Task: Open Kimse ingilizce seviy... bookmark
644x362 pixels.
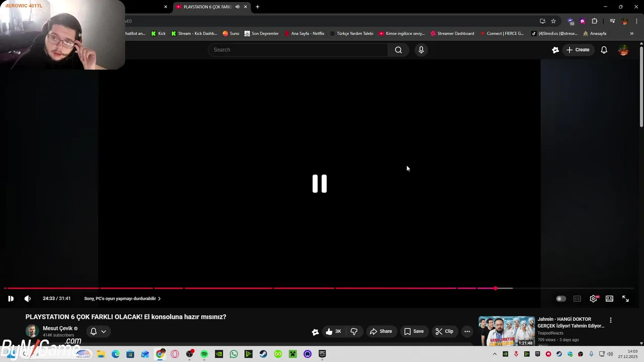Action: [402, 34]
